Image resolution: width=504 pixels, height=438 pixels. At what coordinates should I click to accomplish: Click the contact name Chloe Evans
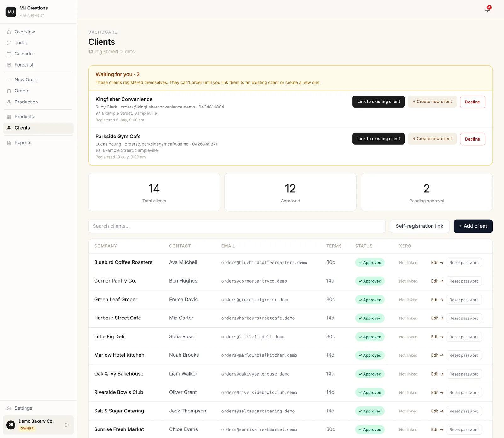183,429
